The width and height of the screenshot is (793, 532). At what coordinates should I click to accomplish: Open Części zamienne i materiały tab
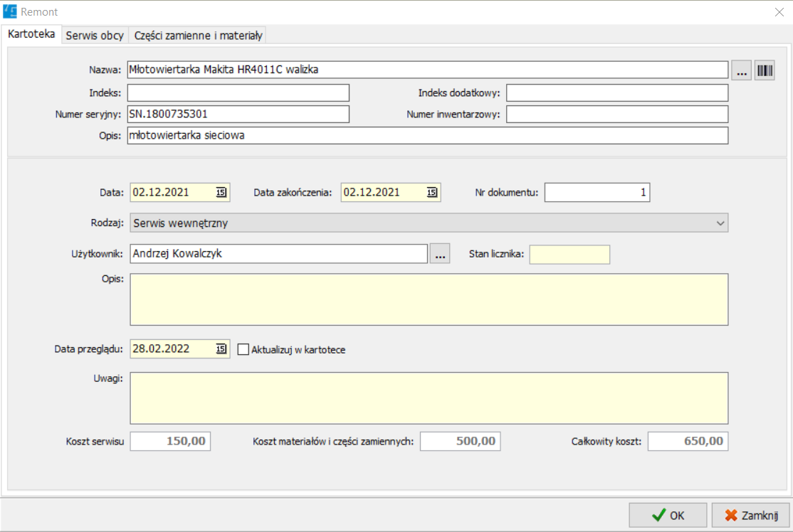pyautogui.click(x=198, y=36)
